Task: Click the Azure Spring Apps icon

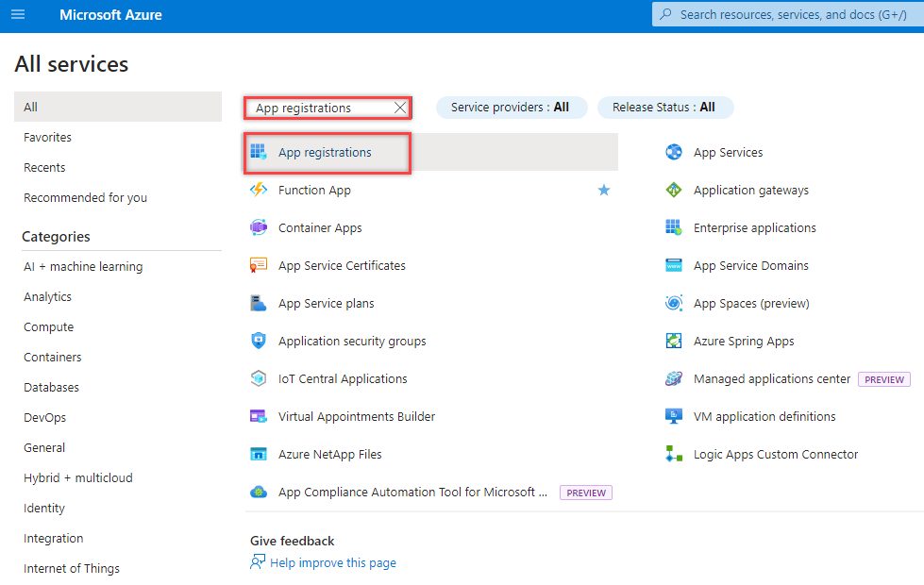Action: coord(674,341)
